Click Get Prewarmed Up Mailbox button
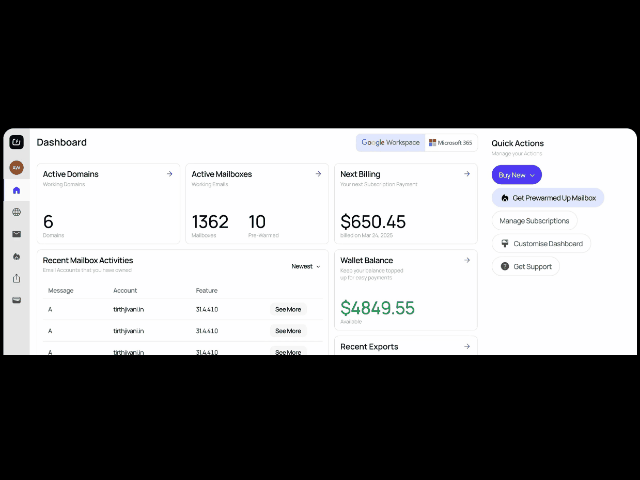This screenshot has height=480, width=640. 548,198
